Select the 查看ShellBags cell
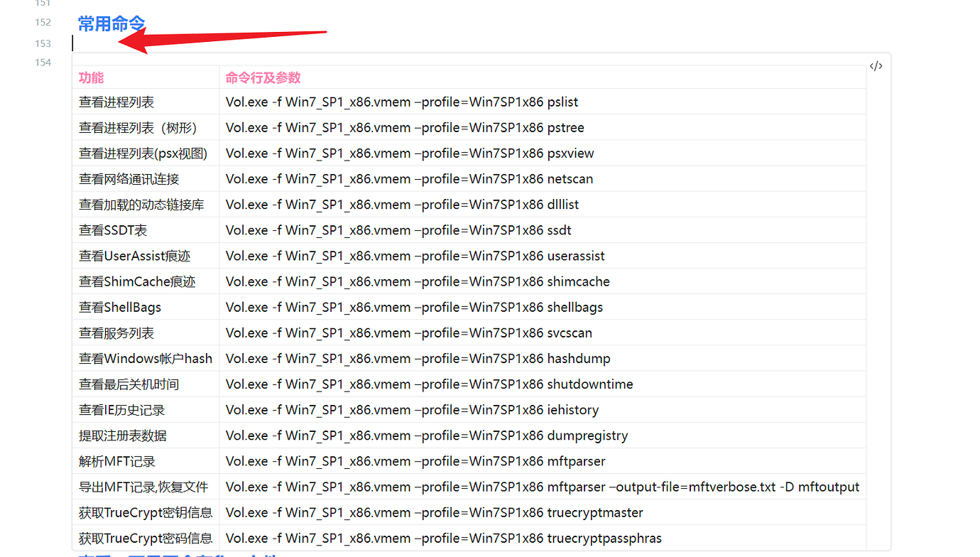 146,306
